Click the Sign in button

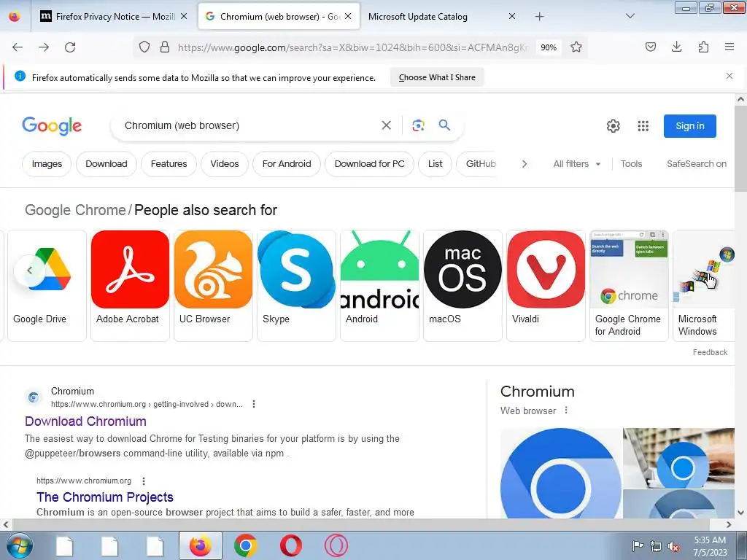[x=690, y=126]
